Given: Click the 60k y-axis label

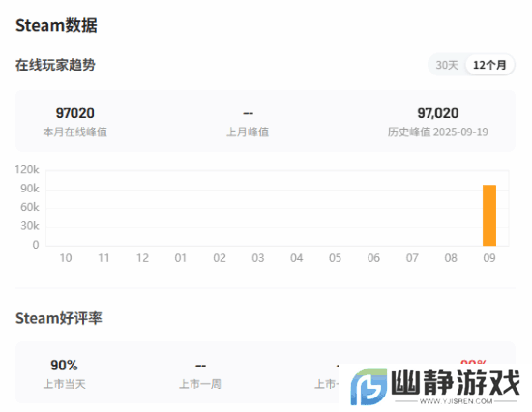Looking at the screenshot, I should [x=30, y=207].
